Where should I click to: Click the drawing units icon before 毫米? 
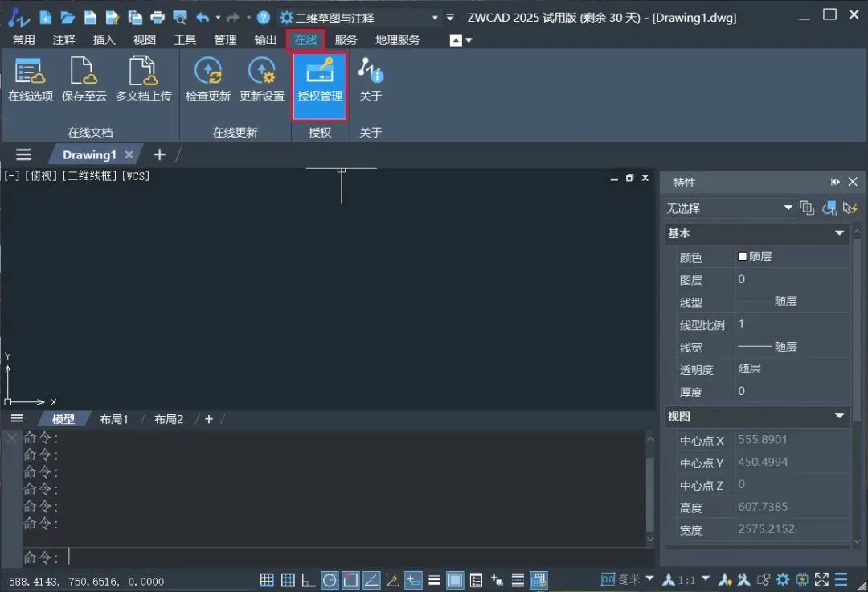point(608,580)
